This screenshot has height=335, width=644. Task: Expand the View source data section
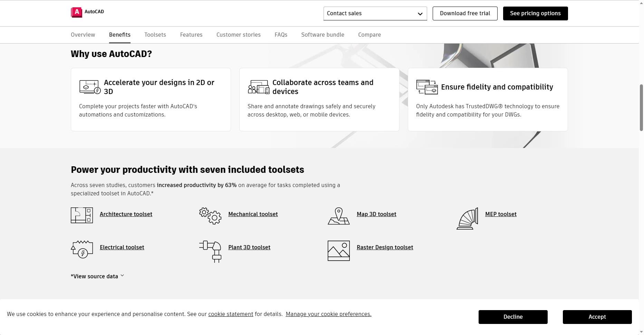[97, 276]
